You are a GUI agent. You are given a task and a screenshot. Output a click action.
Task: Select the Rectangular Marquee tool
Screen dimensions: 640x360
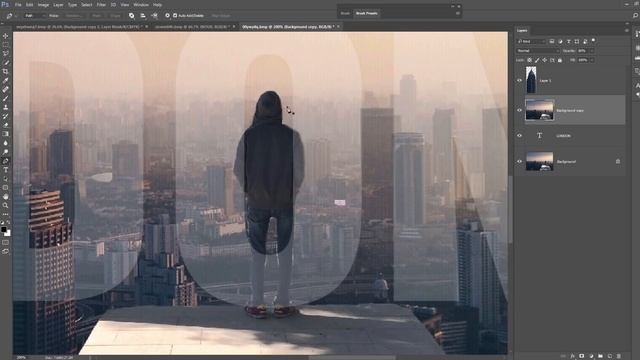(x=5, y=45)
